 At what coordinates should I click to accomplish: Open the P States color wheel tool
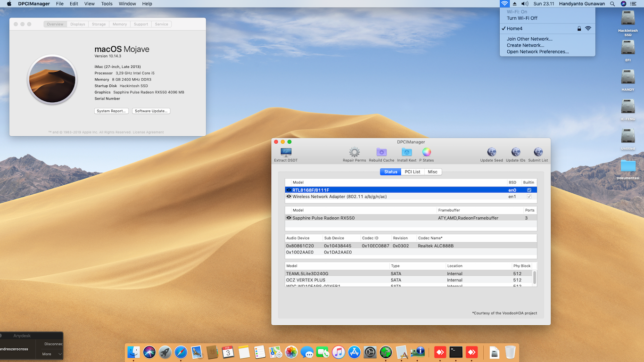click(426, 152)
